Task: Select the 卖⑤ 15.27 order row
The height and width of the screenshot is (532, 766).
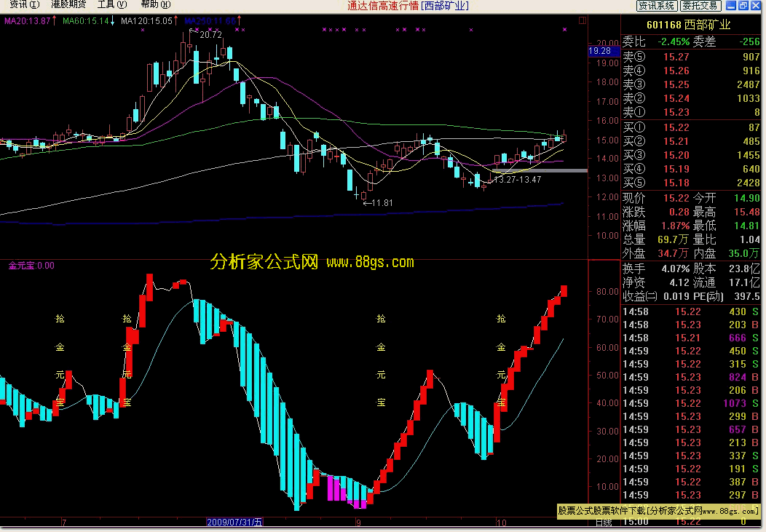Action: click(691, 57)
